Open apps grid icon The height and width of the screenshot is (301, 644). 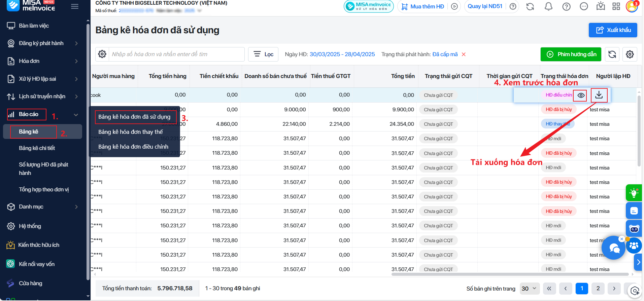point(616,6)
